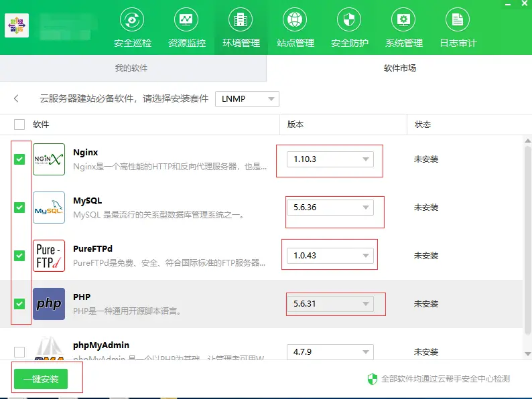Click 未安装 status in MySQL row
This screenshot has height=399, width=532.
click(426, 208)
